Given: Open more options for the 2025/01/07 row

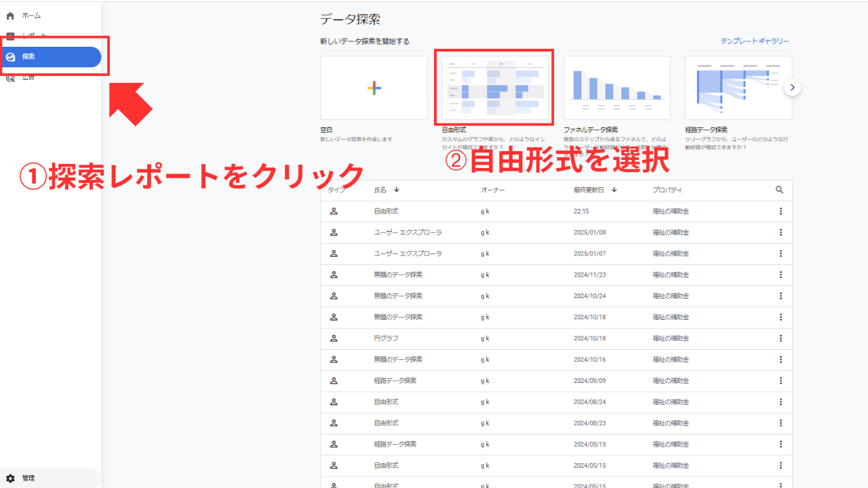Looking at the screenshot, I should tap(781, 253).
